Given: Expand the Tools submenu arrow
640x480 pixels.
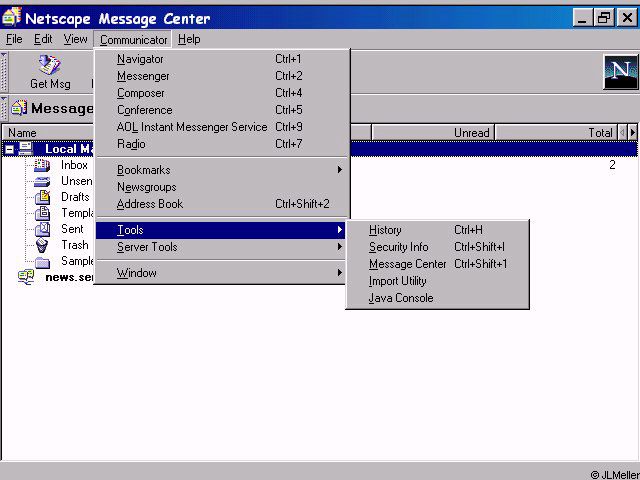Looking at the screenshot, I should pyautogui.click(x=340, y=230).
